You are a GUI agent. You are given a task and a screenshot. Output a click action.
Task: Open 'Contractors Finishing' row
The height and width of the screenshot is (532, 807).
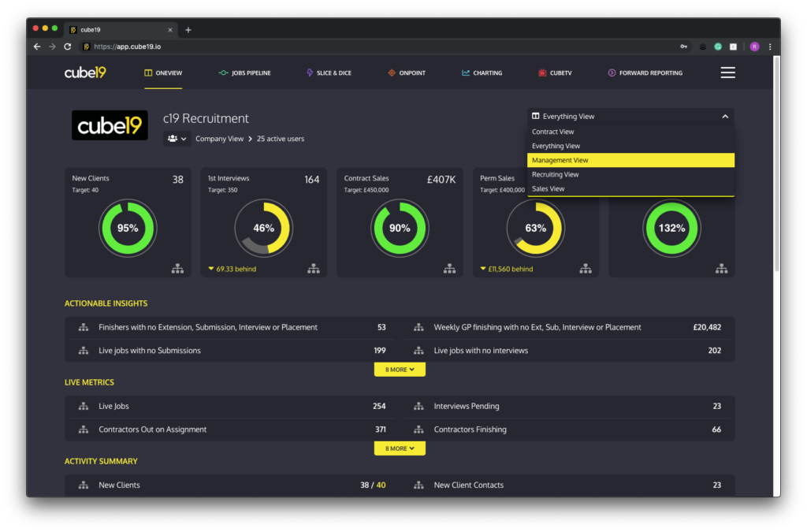[567, 430]
